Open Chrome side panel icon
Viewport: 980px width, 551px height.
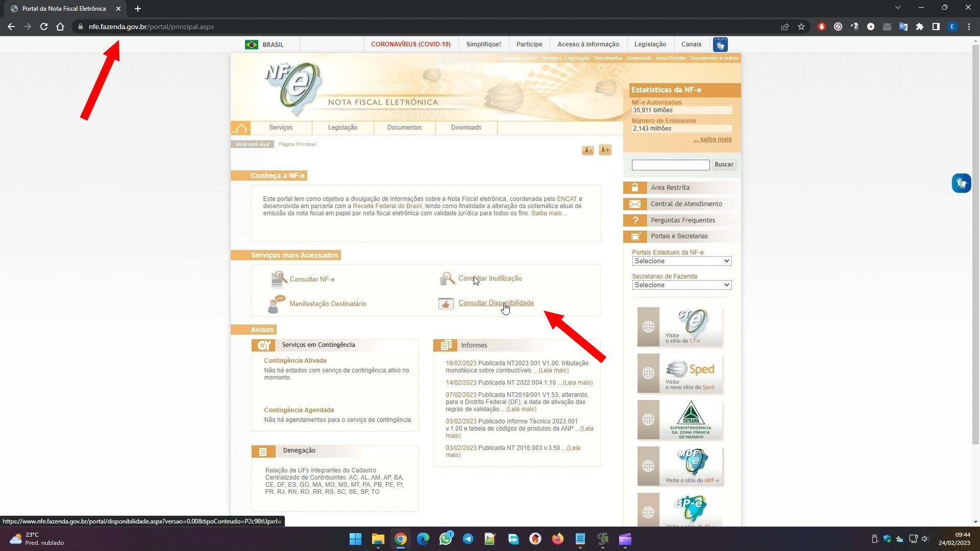(936, 27)
